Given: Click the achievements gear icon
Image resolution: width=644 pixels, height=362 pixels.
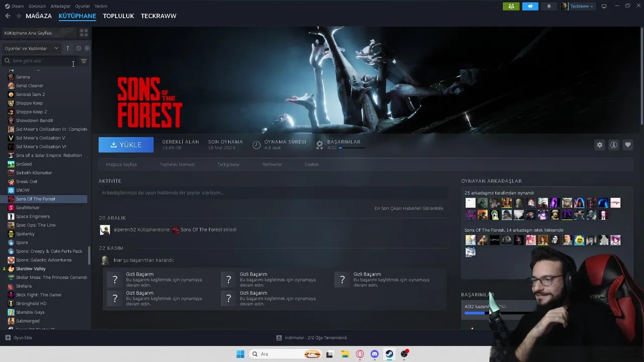Looking at the screenshot, I should 319,145.
